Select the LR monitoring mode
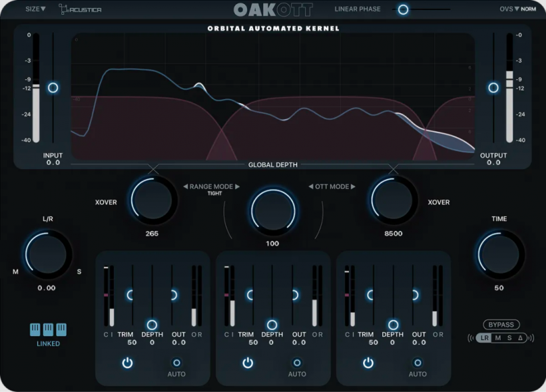 (x=484, y=337)
